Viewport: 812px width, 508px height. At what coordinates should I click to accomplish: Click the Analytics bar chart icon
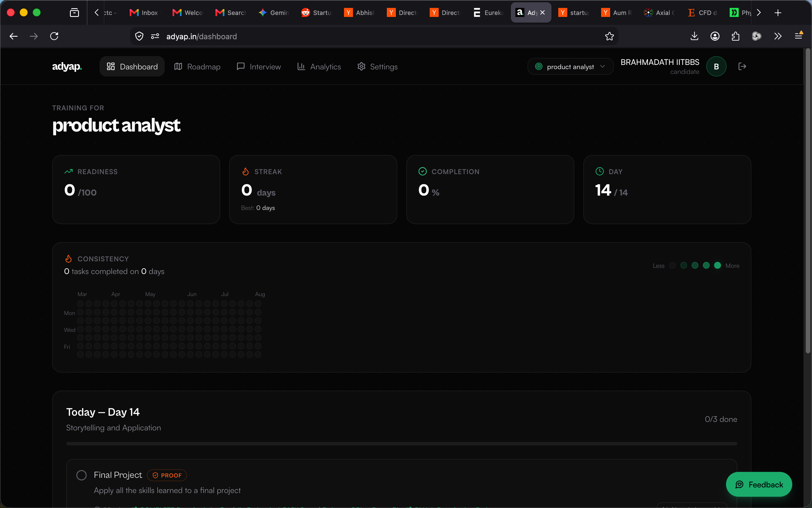pyautogui.click(x=301, y=67)
